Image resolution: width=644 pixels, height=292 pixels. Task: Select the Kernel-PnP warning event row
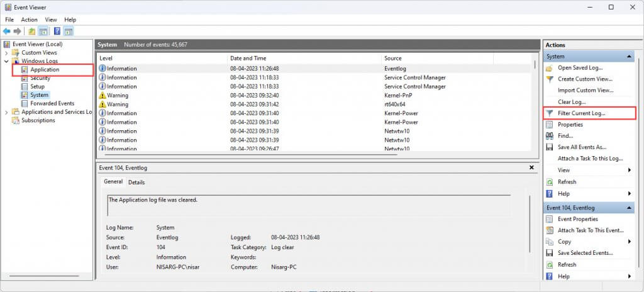(x=314, y=96)
